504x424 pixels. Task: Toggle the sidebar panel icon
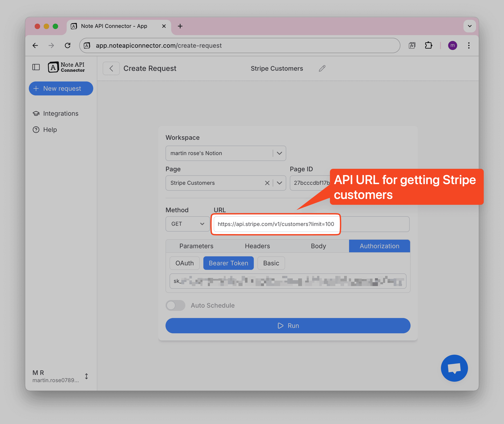[36, 67]
